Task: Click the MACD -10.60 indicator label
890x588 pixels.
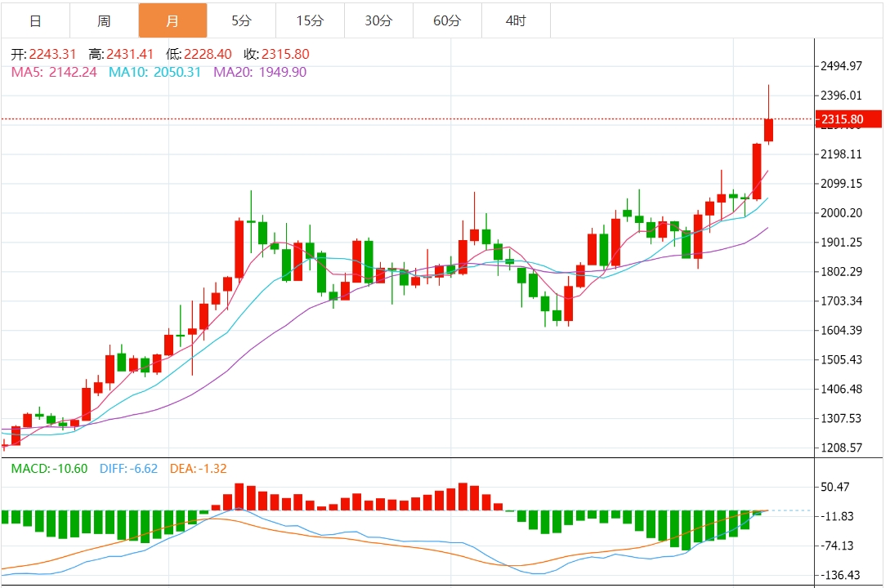Action: click(48, 469)
